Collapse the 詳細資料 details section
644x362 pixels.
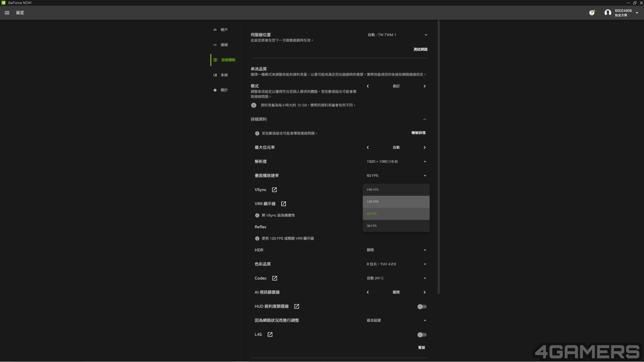click(425, 119)
